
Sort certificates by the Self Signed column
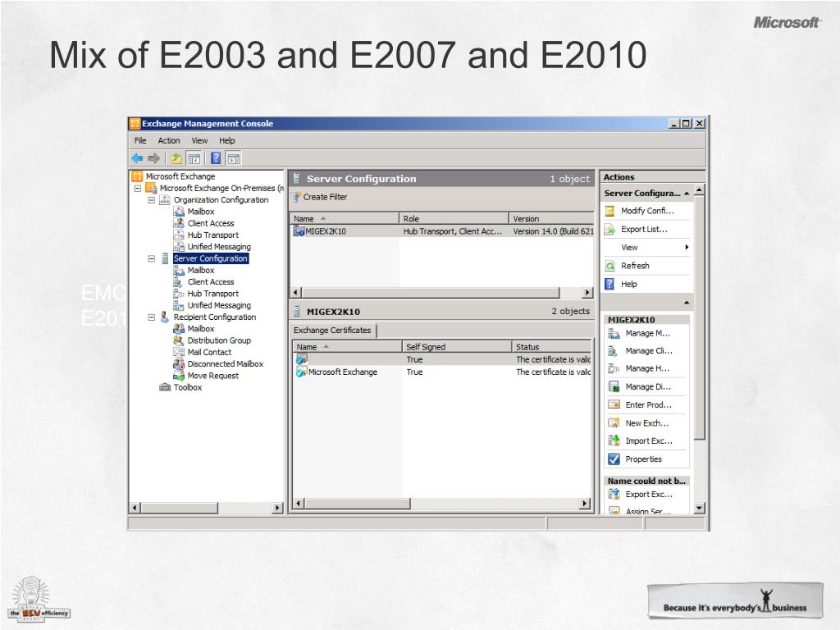(x=456, y=347)
